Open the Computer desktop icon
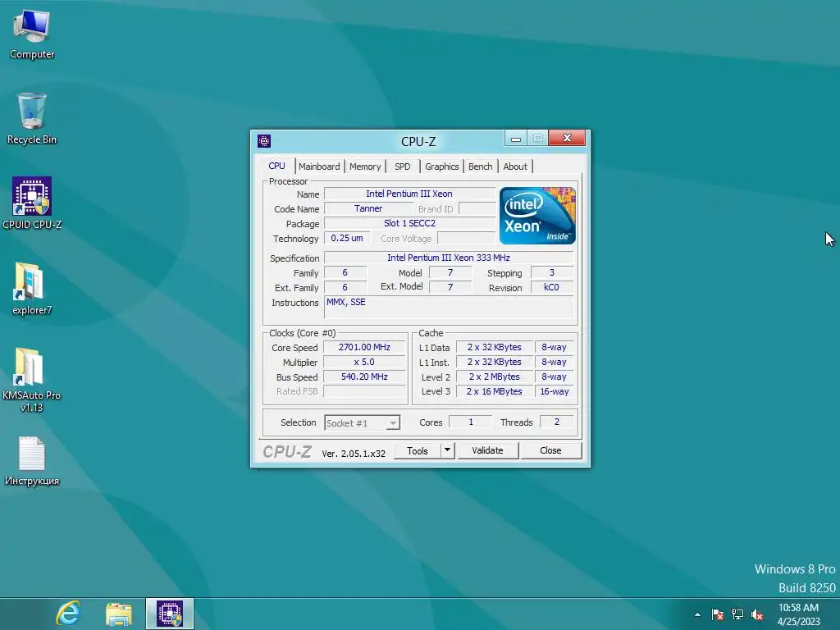840x630 pixels. (x=32, y=35)
